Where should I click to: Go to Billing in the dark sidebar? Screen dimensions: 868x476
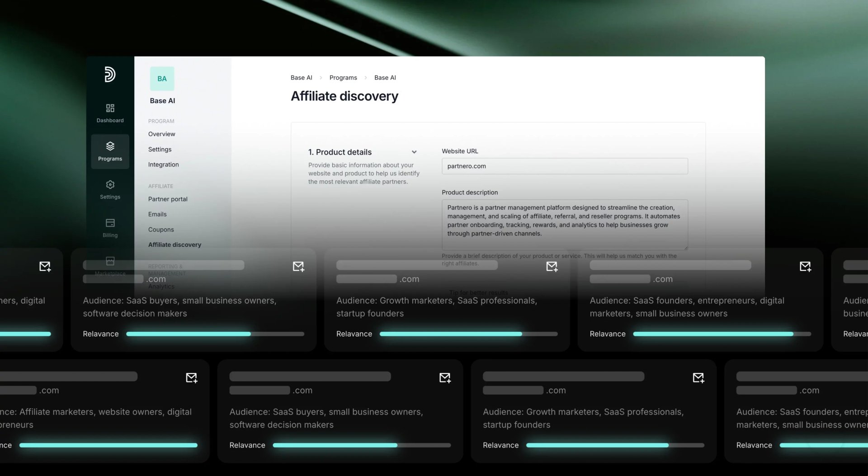(110, 228)
